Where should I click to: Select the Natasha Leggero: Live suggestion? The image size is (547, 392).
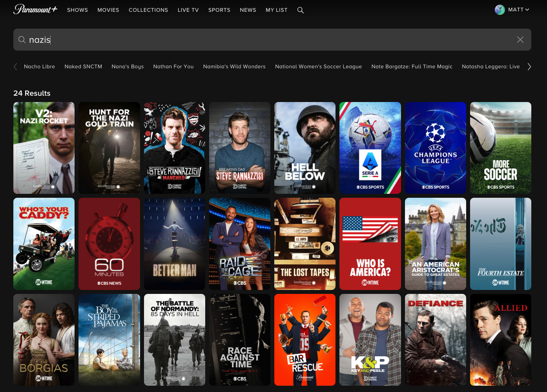[490, 66]
